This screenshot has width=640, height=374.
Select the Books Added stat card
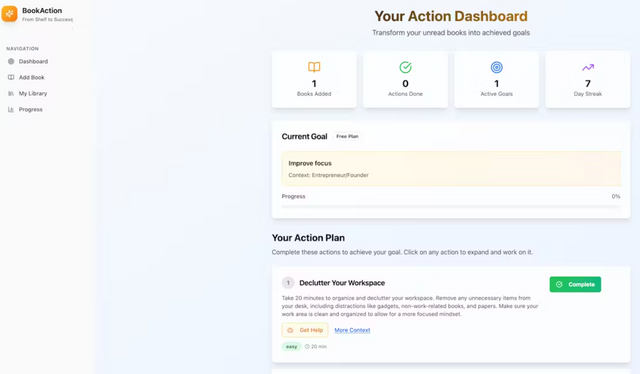click(x=314, y=80)
